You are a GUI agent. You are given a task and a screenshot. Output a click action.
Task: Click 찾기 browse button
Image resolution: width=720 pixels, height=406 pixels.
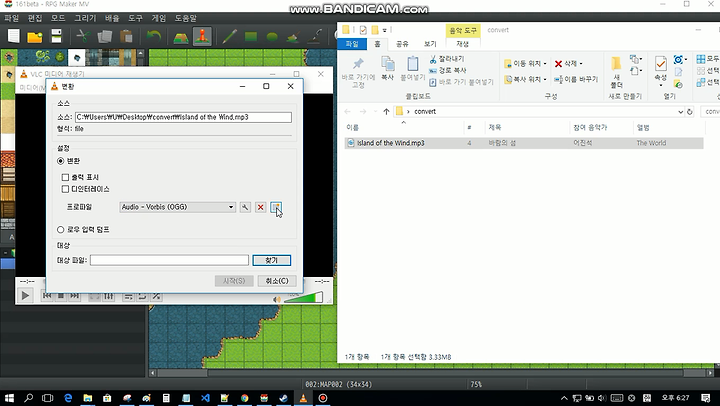271,260
